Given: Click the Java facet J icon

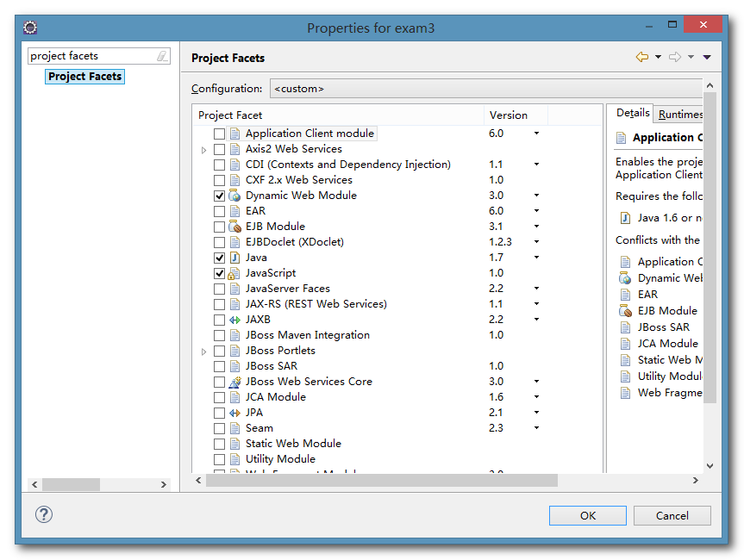Looking at the screenshot, I should [234, 258].
